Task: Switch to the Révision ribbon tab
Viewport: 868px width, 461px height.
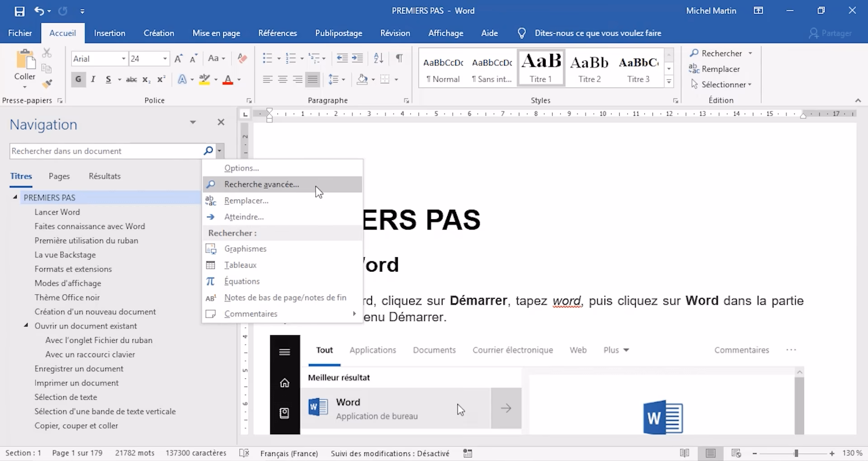Action: tap(395, 33)
